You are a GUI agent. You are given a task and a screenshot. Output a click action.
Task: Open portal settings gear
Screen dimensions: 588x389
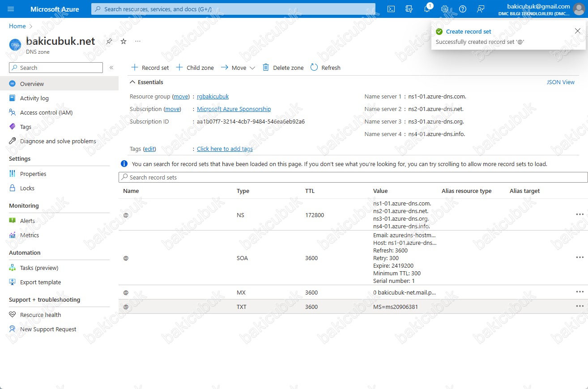445,9
